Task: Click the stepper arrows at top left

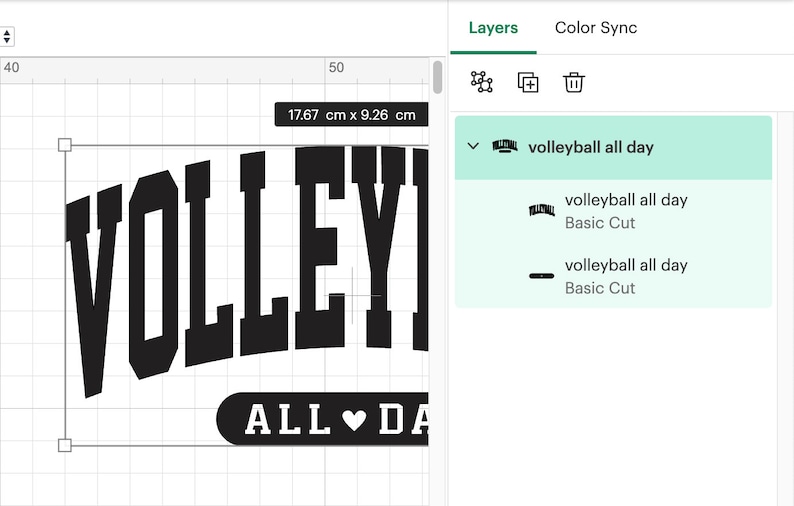Action: click(x=7, y=36)
